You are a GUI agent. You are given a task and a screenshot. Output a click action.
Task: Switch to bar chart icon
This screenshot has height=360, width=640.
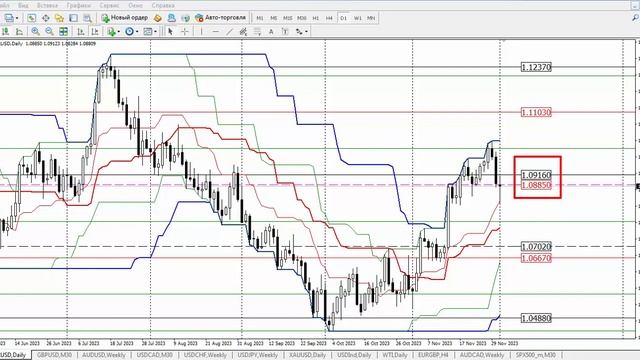5,31
